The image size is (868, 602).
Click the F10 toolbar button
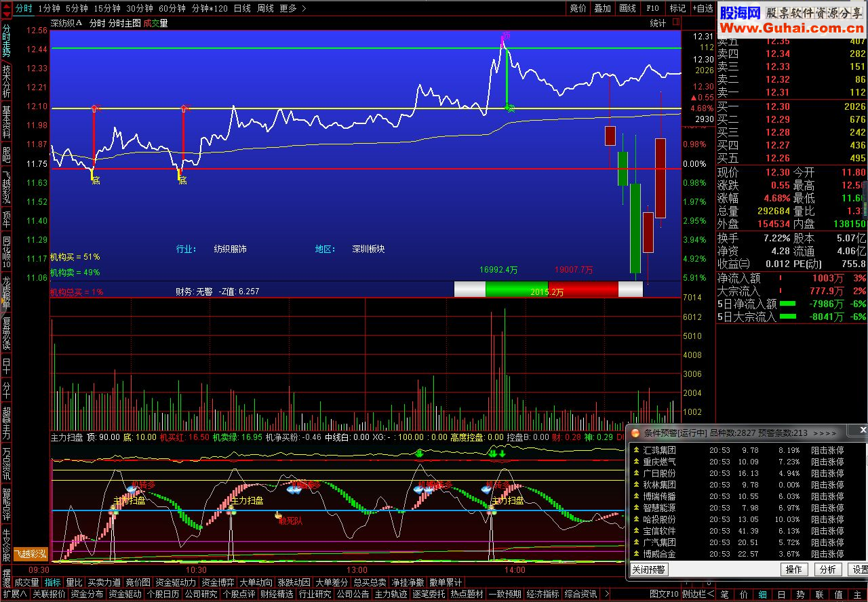coord(652,8)
